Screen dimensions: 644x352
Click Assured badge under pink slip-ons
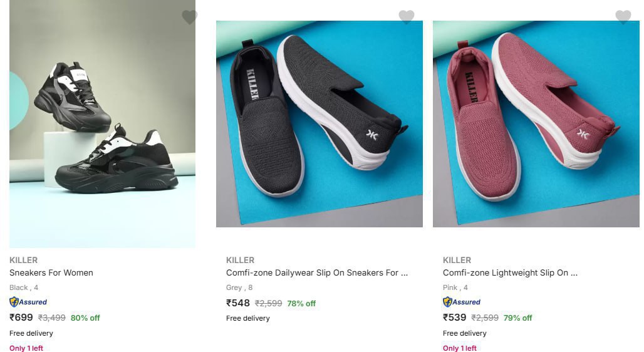(462, 302)
